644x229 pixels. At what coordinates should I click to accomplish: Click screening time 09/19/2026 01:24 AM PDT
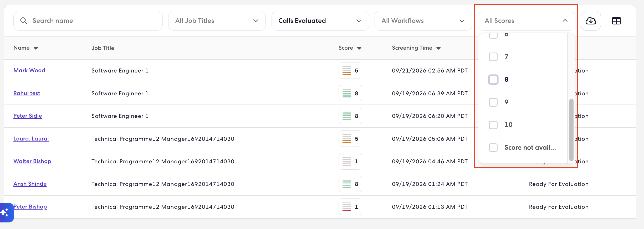pos(430,184)
